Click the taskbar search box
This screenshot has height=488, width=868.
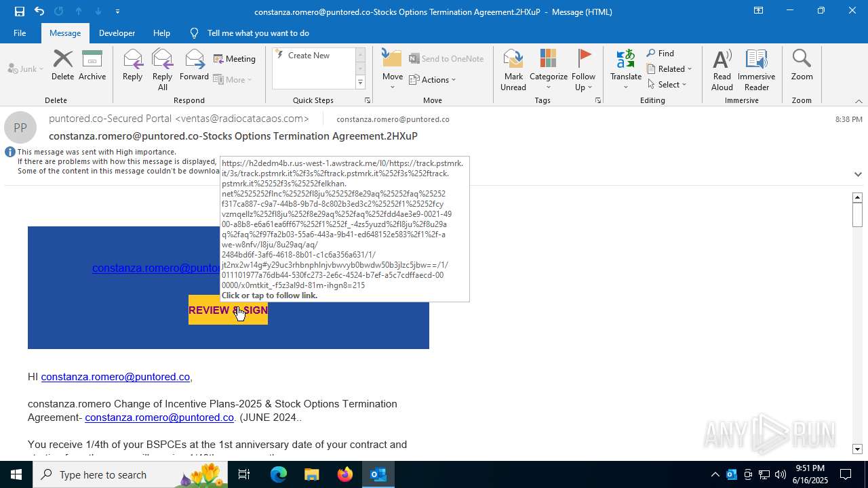coord(132,474)
